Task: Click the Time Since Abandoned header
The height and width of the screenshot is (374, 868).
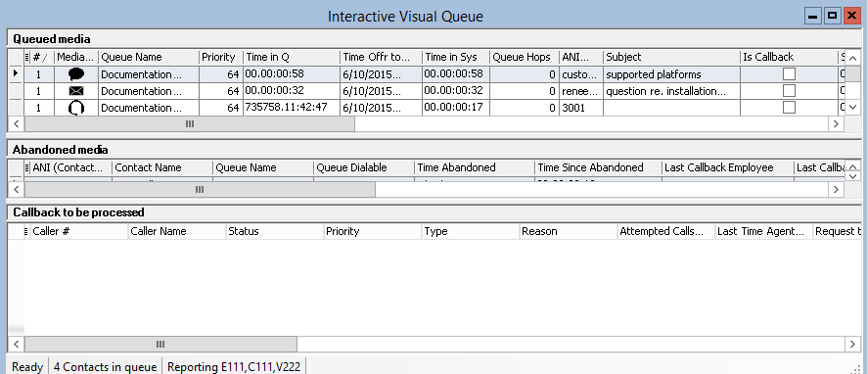Action: 598,167
